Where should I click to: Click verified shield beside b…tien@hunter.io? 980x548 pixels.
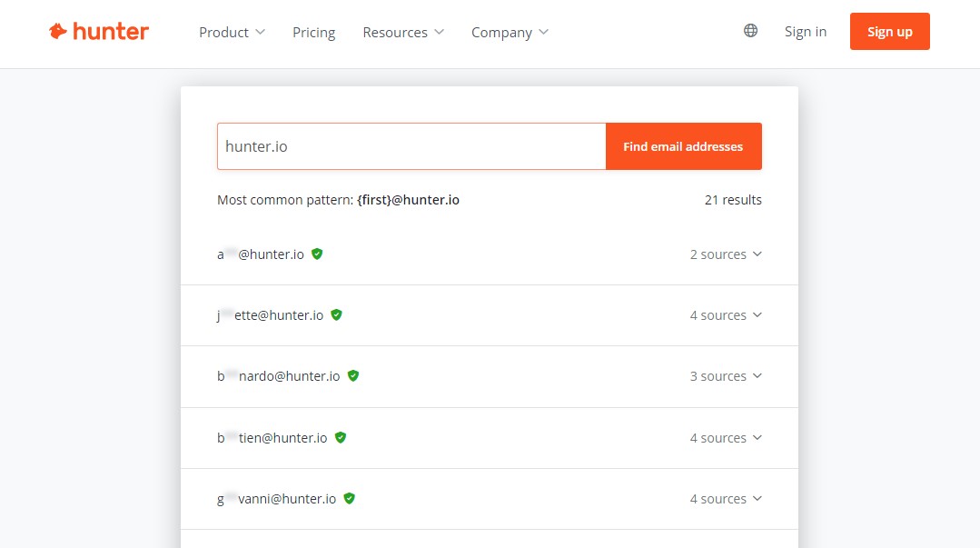341,437
